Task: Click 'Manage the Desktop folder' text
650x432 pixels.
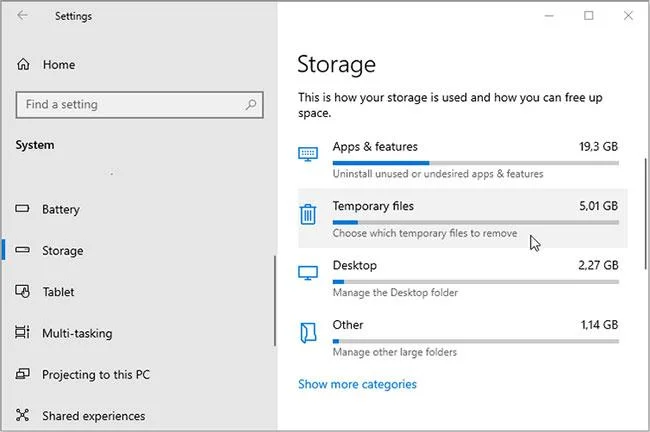Action: coord(395,293)
